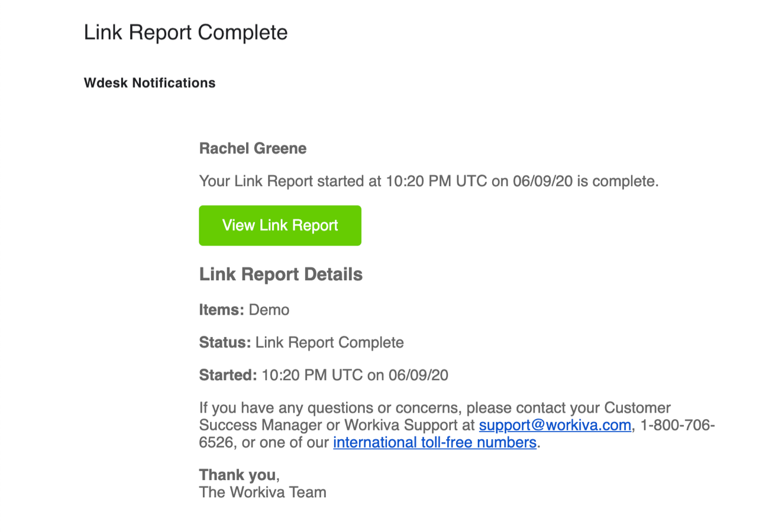Select the Wdesk Notifications sender name
This screenshot has width=769, height=532.
[150, 83]
